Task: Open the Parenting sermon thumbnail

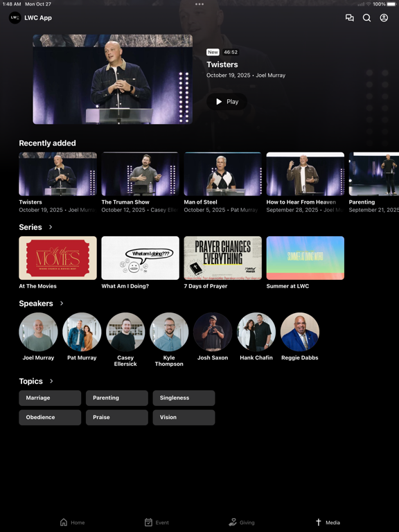Action: [x=374, y=174]
